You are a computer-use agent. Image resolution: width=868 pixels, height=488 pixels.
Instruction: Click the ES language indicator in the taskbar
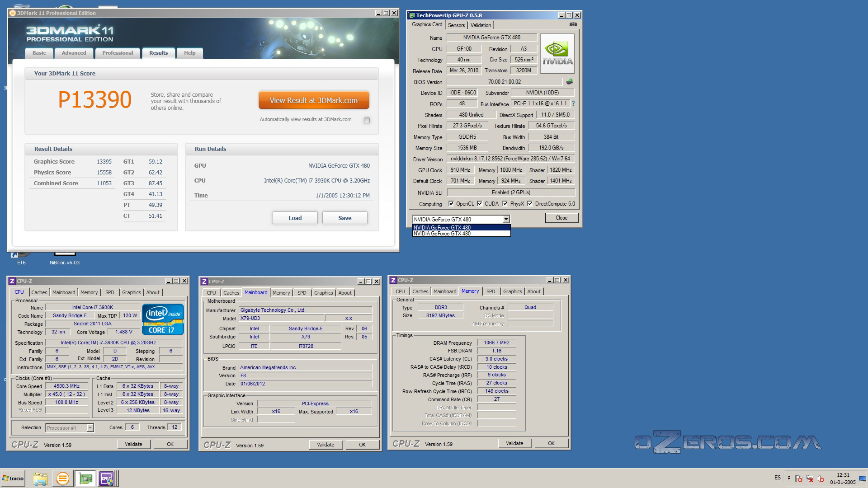pyautogui.click(x=778, y=478)
